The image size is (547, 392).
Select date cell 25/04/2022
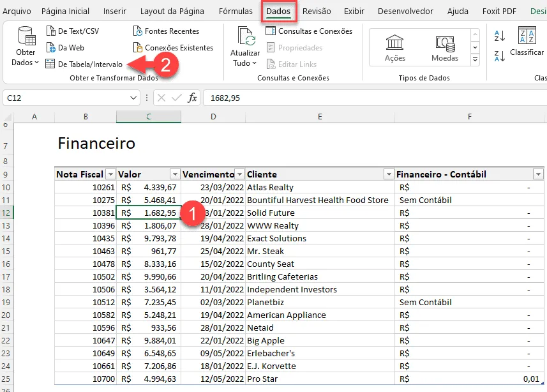213,252
